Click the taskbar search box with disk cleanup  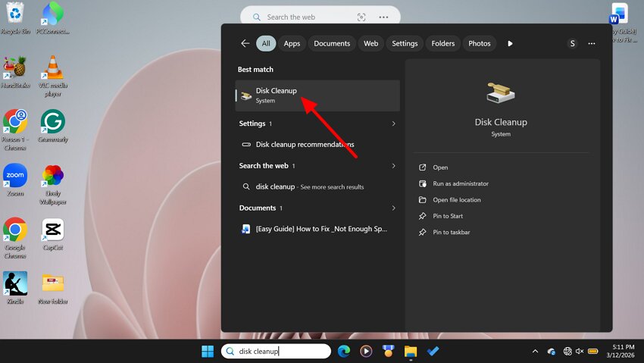(276, 351)
